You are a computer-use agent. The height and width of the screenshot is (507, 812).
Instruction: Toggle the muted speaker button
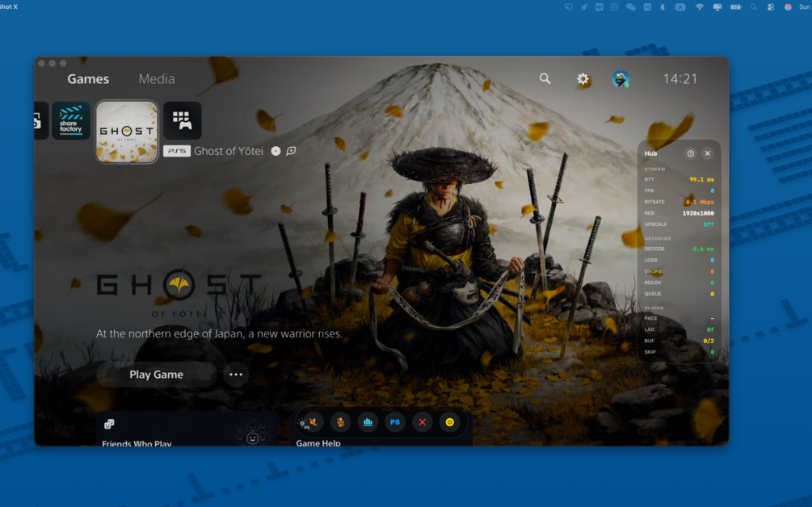point(313,422)
